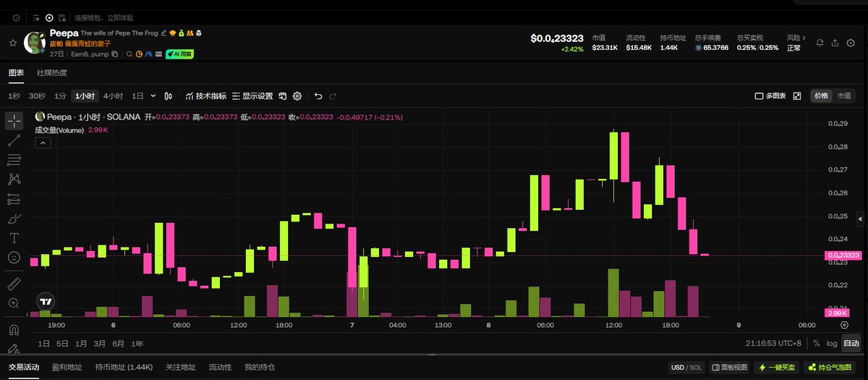The image size is (868, 380).
Task: Open the 流动性 tab in bottom panel
Action: [220, 367]
